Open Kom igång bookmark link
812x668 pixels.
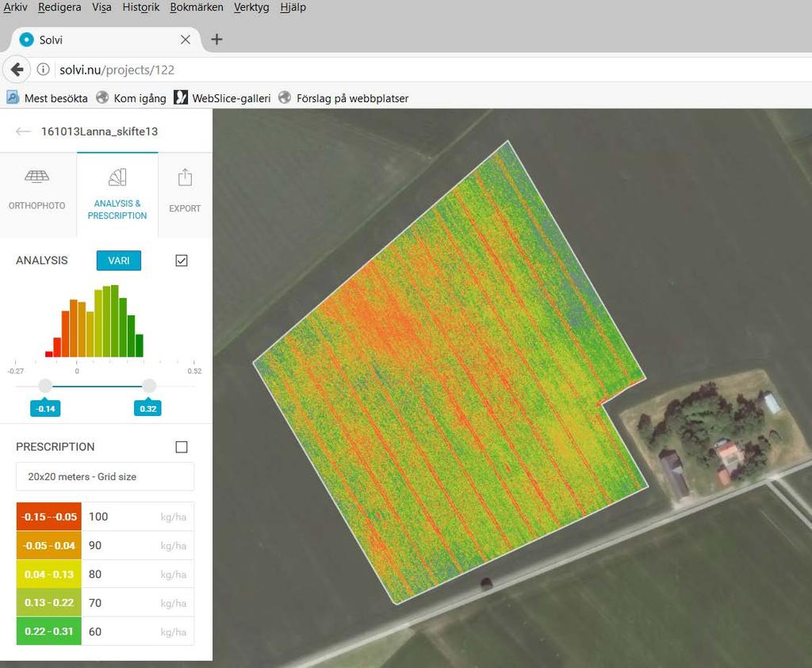(140, 98)
